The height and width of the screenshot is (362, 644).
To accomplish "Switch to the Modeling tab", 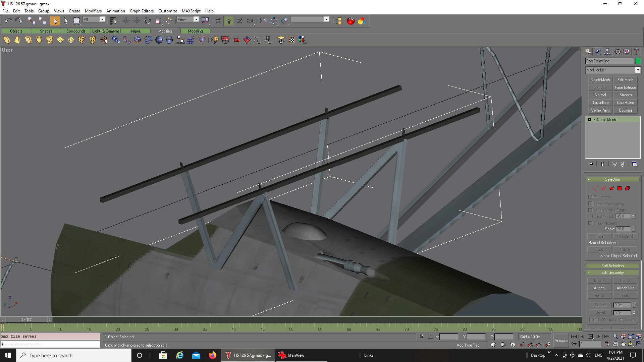I will (195, 31).
